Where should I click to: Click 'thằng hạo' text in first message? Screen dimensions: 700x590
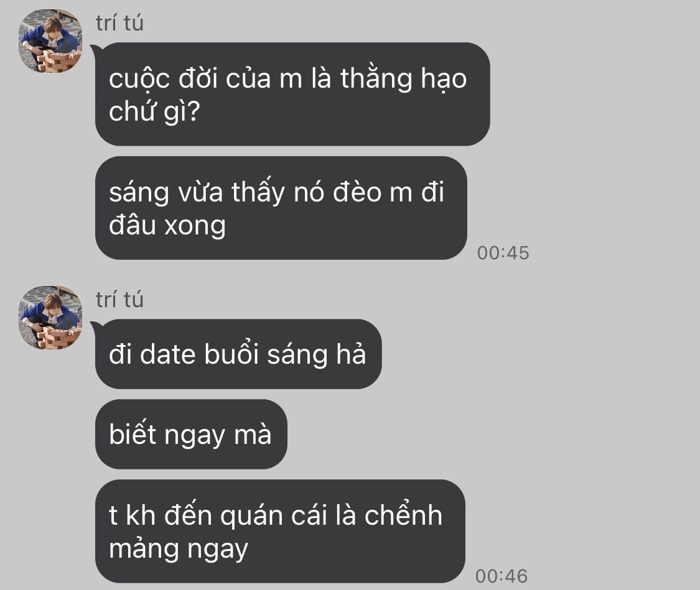click(404, 78)
